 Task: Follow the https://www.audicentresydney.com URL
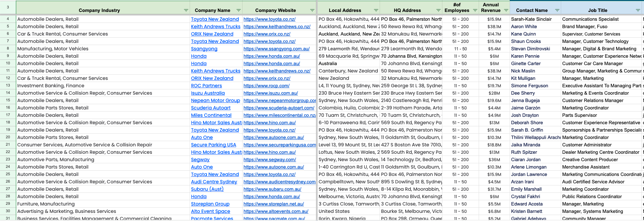pyautogui.click(x=280, y=182)
